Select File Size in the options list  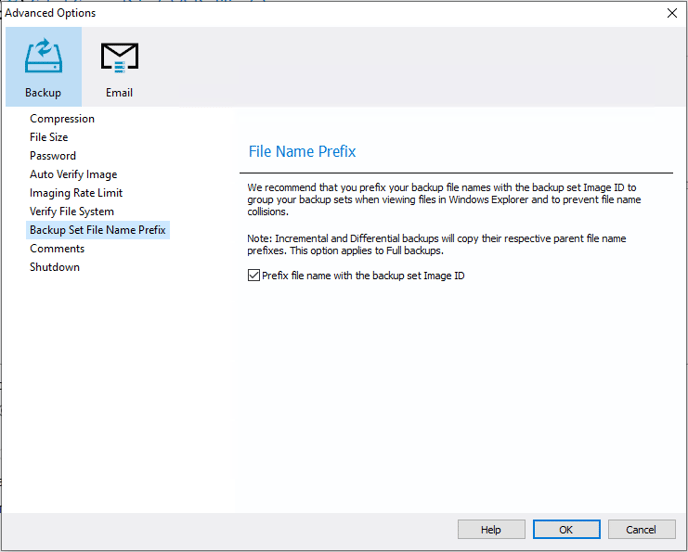49,137
